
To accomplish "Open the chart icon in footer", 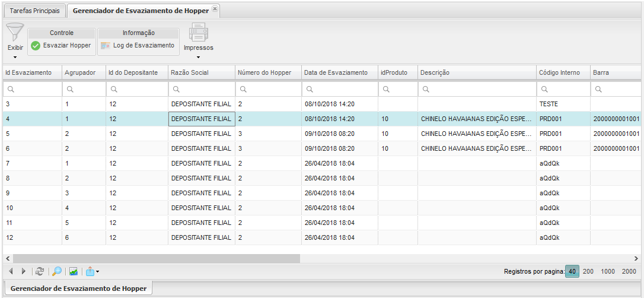I will [x=74, y=271].
